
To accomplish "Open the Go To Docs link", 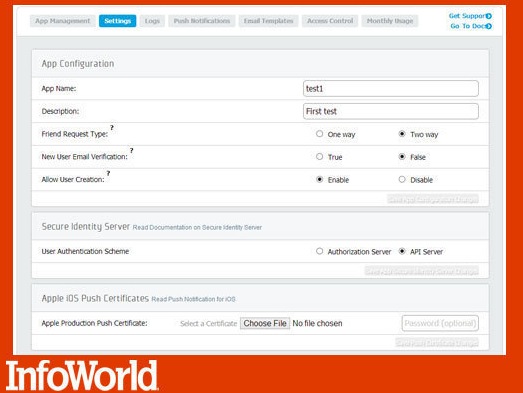I will click(471, 26).
